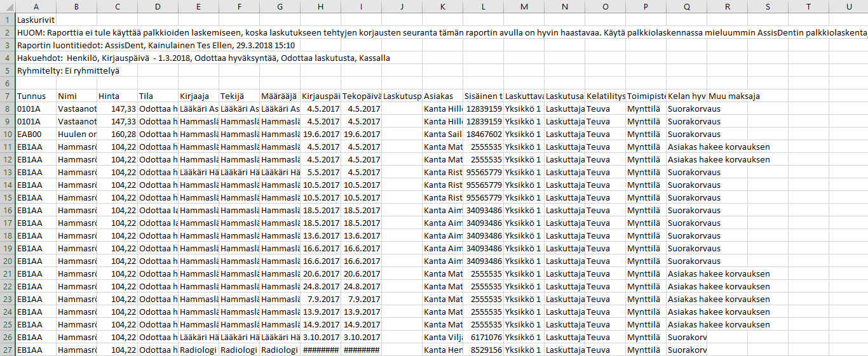Click the 'Asiakas' header cell
The height and width of the screenshot is (356, 868).
pos(442,96)
